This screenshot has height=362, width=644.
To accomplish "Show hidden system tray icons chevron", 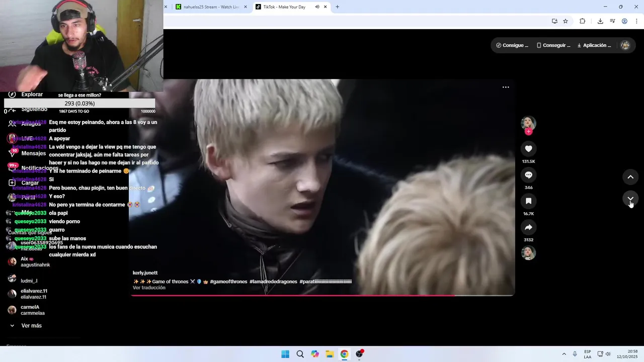I will click(564, 354).
